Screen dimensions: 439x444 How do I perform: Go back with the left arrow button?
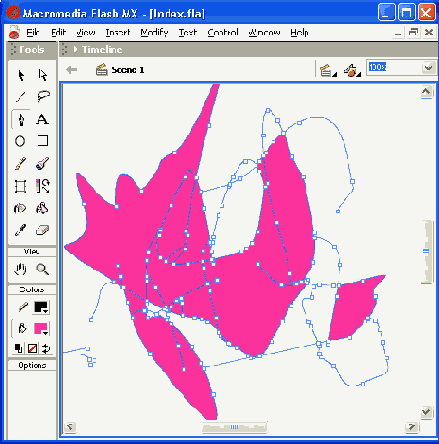pyautogui.click(x=71, y=70)
